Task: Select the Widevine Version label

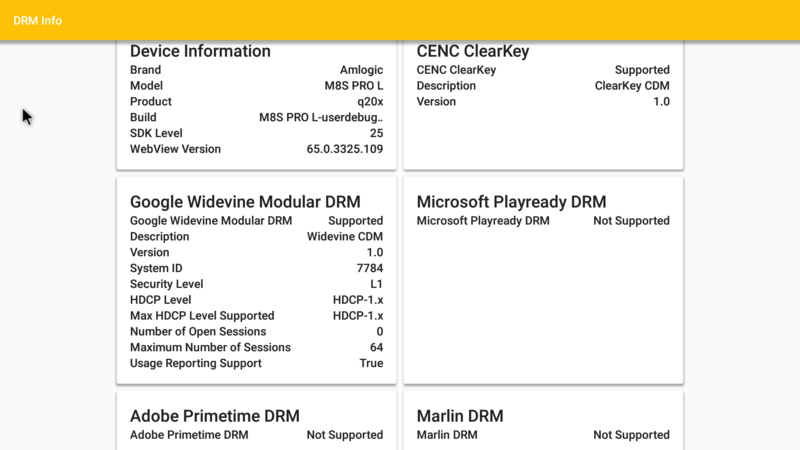Action: pos(149,253)
